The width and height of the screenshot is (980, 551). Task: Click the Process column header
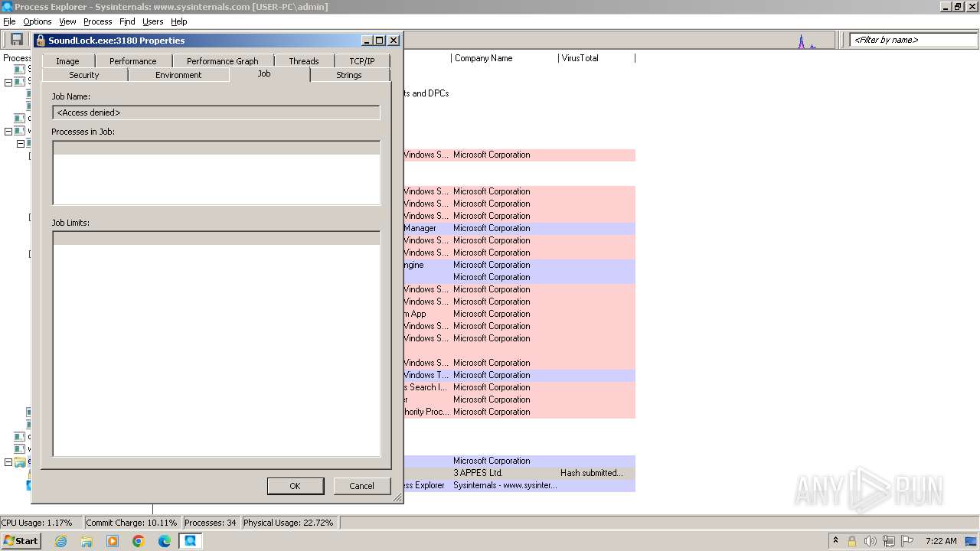[16, 58]
